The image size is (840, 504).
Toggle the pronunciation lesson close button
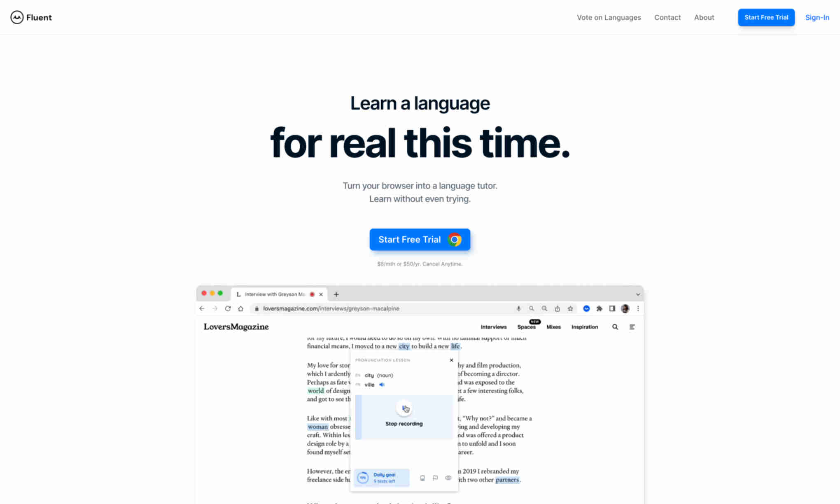451,360
